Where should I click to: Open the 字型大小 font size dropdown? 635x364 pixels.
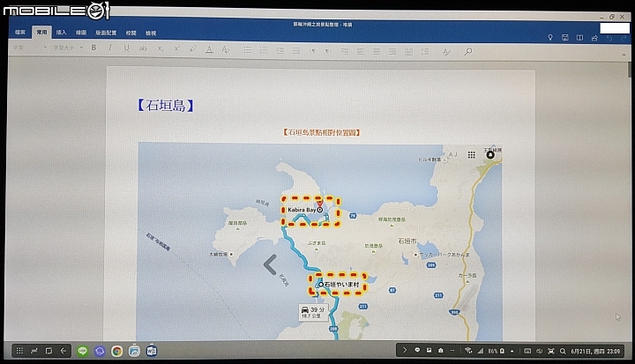click(x=68, y=48)
